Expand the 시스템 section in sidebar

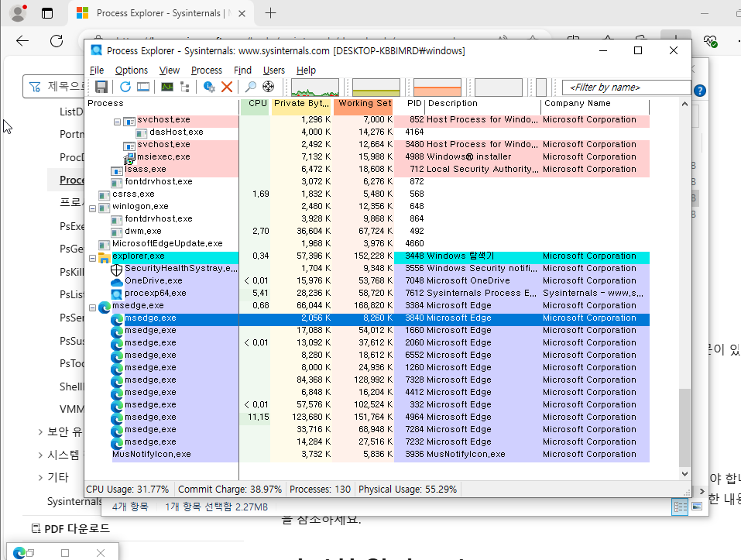coord(40,455)
